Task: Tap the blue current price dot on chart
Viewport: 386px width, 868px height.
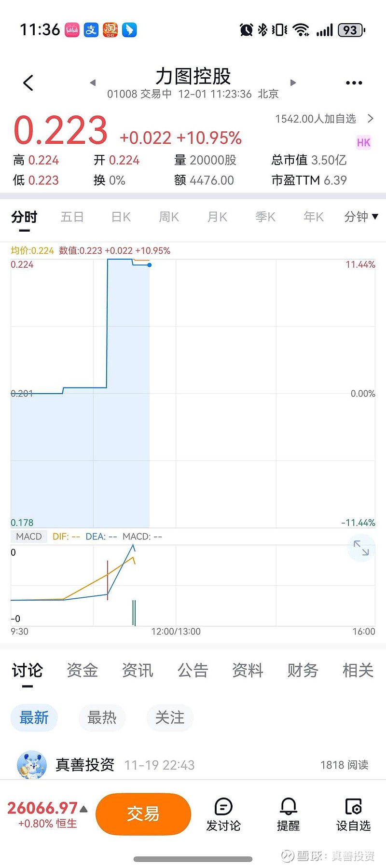Action: click(150, 265)
